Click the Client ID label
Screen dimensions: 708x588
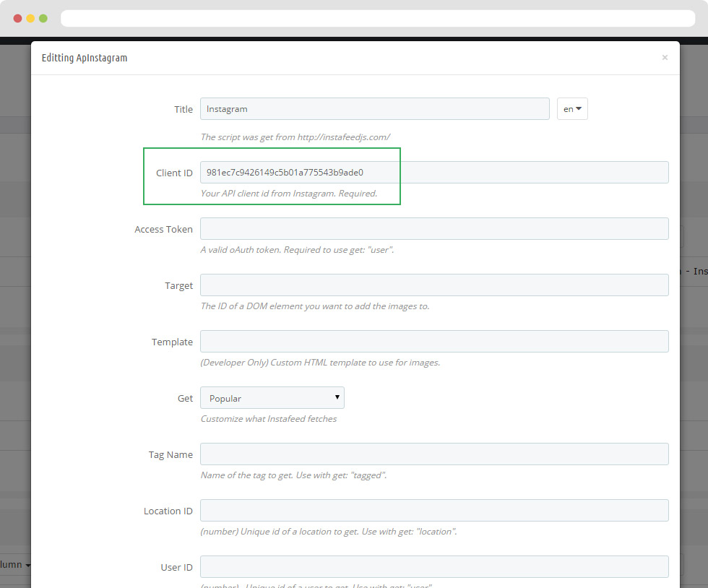[x=174, y=173]
